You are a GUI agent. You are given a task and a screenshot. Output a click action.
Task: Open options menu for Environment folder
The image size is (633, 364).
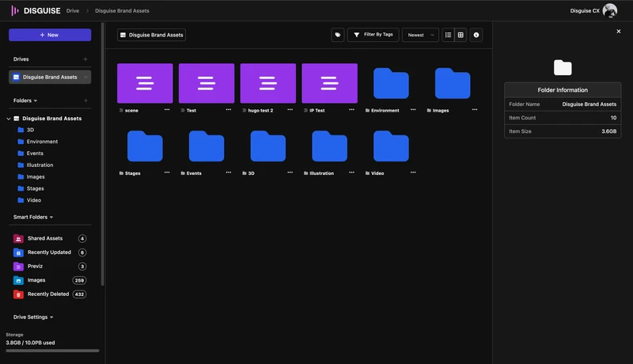tap(413, 110)
